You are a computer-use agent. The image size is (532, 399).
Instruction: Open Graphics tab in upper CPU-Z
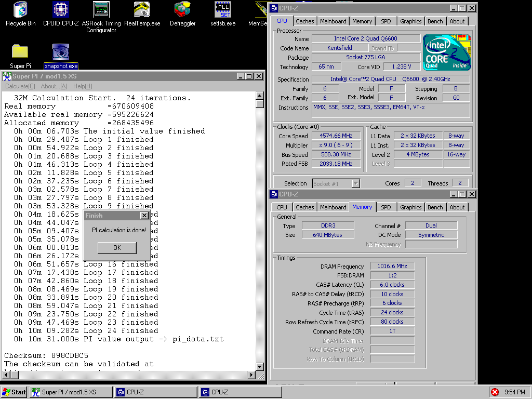pos(410,21)
